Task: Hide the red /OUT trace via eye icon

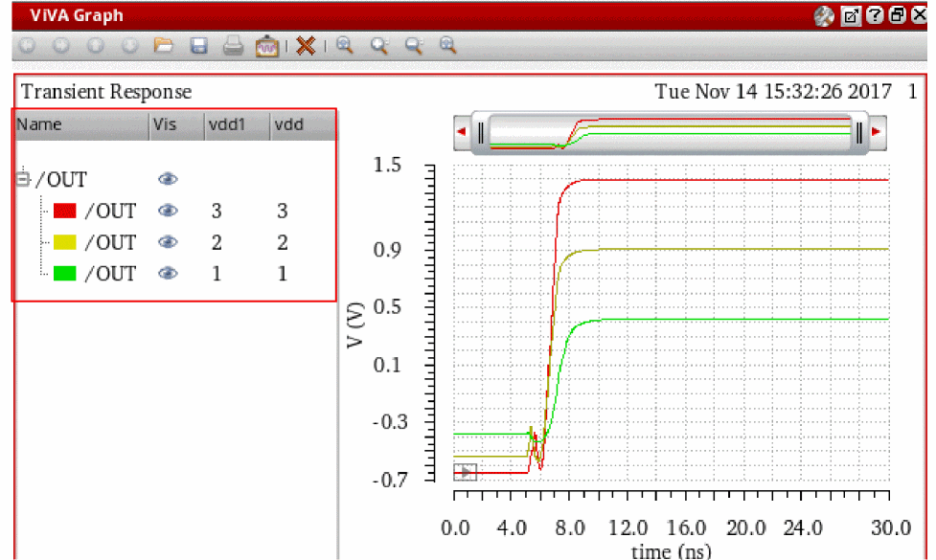Action: (169, 212)
